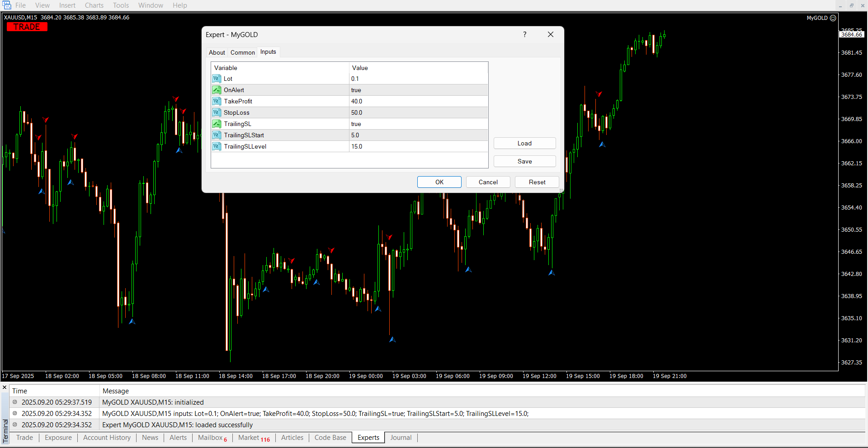Click the MyGOLD smiley face expert icon

[x=833, y=18]
